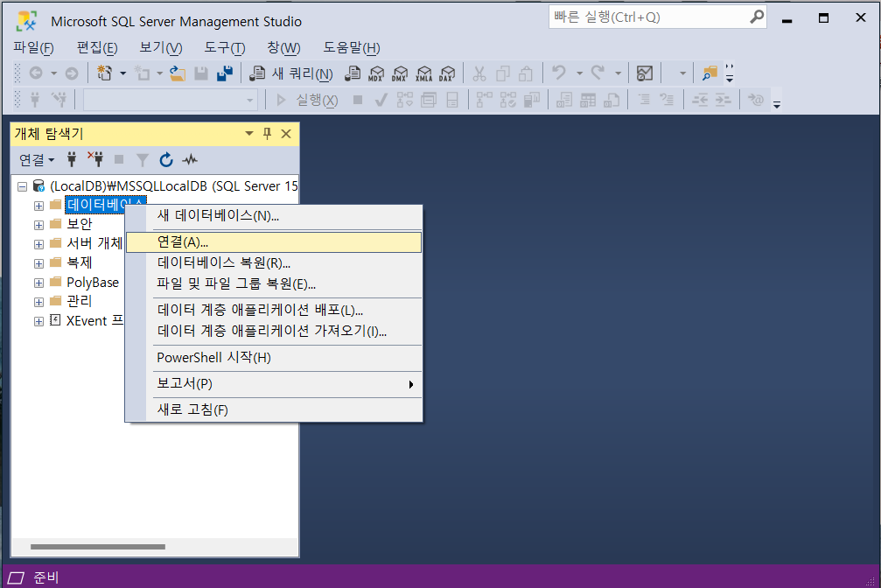Click the Database Engine Query icon
The width and height of the screenshot is (881, 588).
click(353, 73)
